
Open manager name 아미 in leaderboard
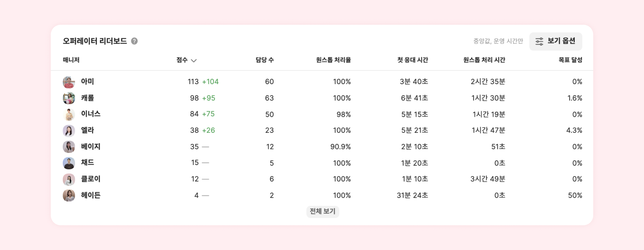click(x=88, y=82)
